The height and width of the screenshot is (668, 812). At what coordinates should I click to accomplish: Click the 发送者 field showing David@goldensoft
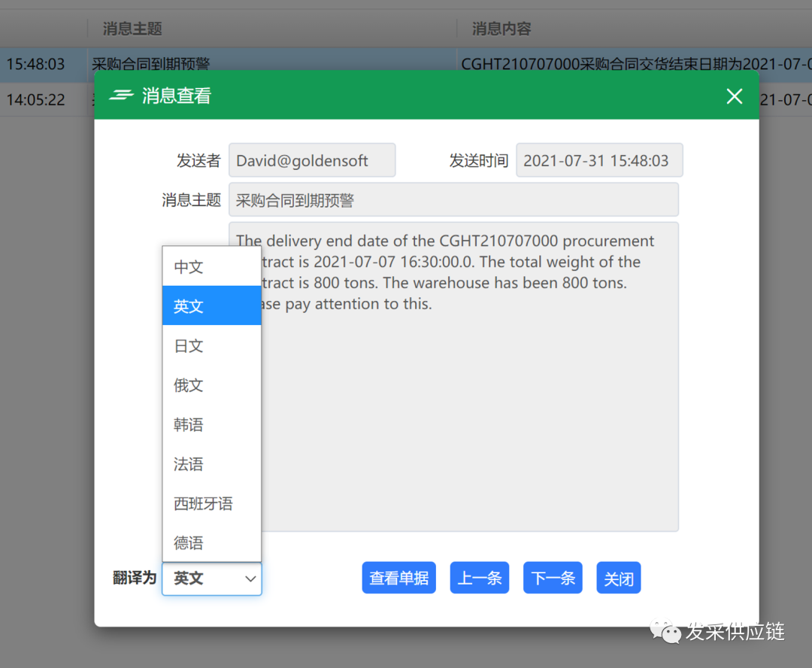pyautogui.click(x=311, y=160)
